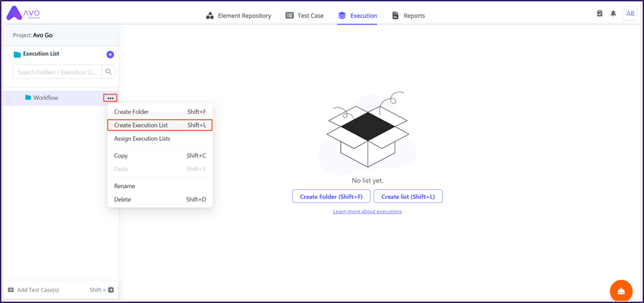Open the AB user profile avatar
The height and width of the screenshot is (303, 644).
630,14
